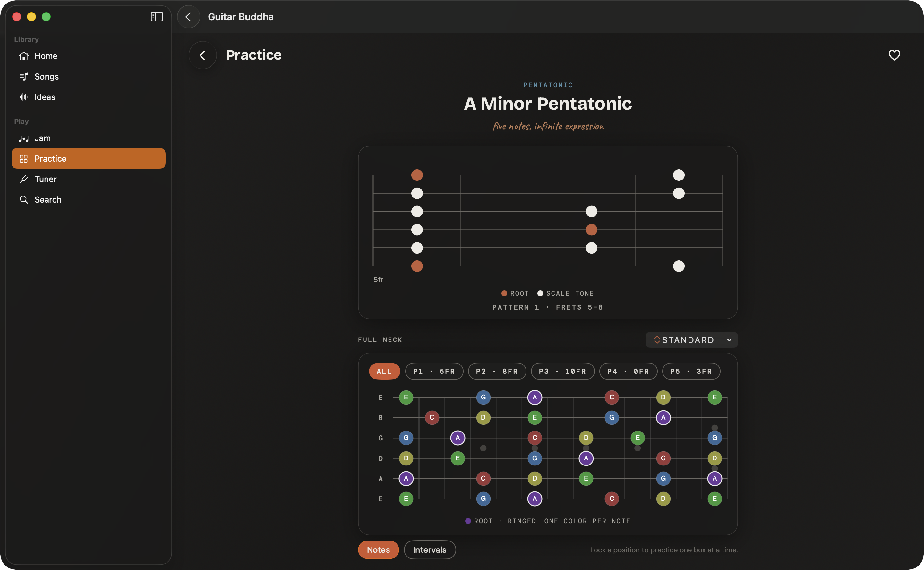Image resolution: width=924 pixels, height=570 pixels.
Task: Toggle the sidebar panel icon
Action: click(x=157, y=17)
